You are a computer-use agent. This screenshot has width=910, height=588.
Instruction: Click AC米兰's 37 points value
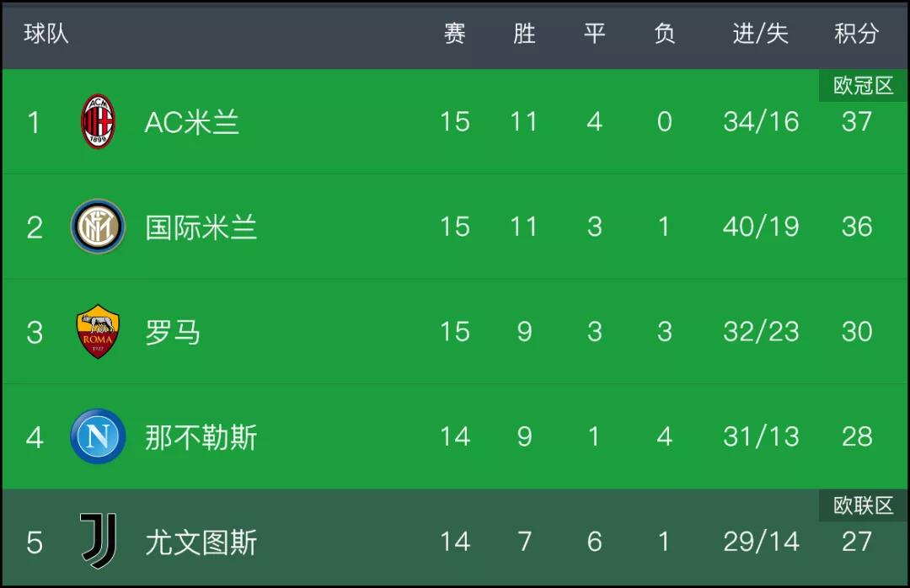pos(857,121)
